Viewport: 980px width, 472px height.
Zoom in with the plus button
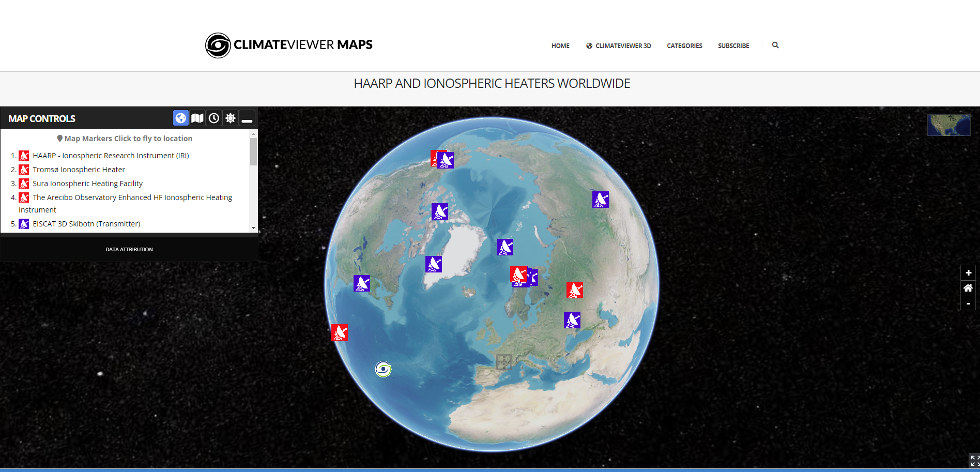click(968, 272)
